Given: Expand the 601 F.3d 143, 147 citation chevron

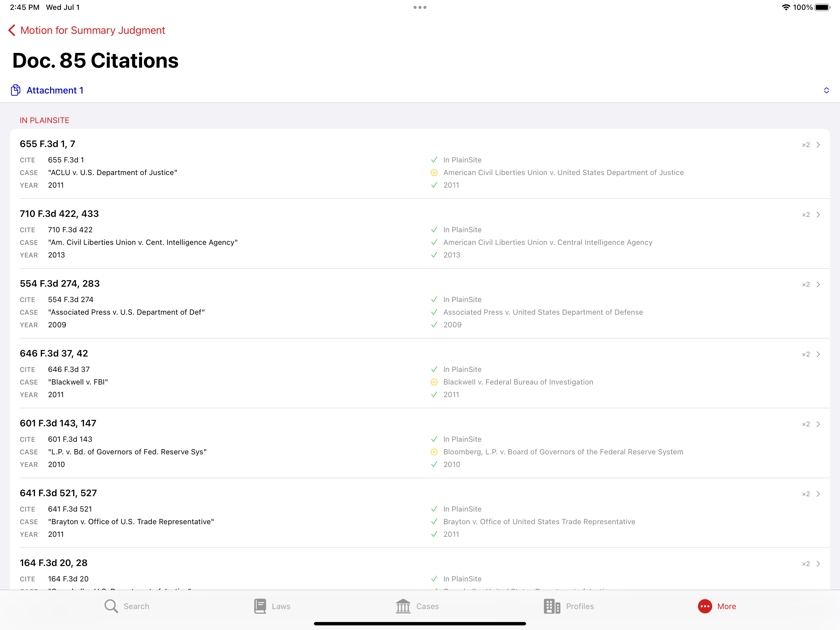Looking at the screenshot, I should [818, 424].
